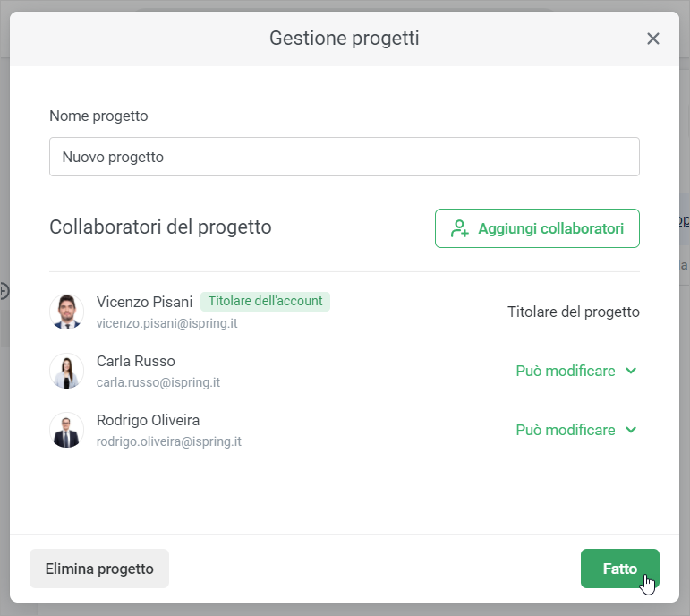Select the Rodrigo Oliveira name
The image size is (690, 616).
[148, 420]
